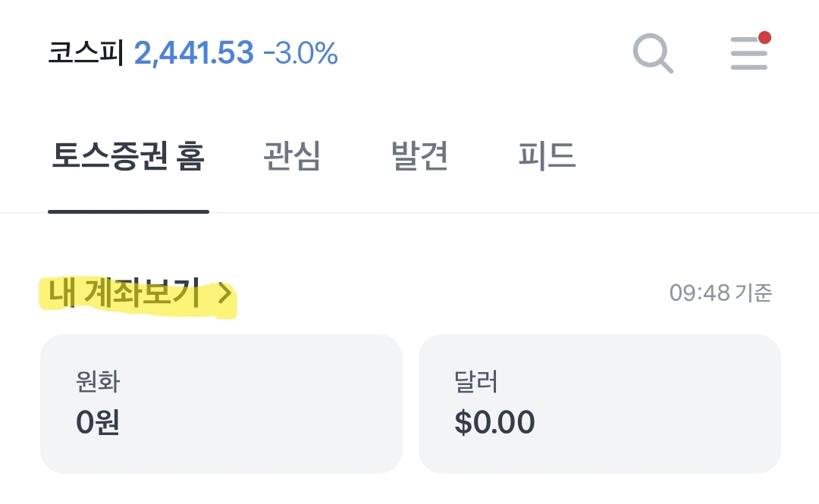The width and height of the screenshot is (819, 504).
Task: Open the search magnifier icon
Action: (653, 53)
